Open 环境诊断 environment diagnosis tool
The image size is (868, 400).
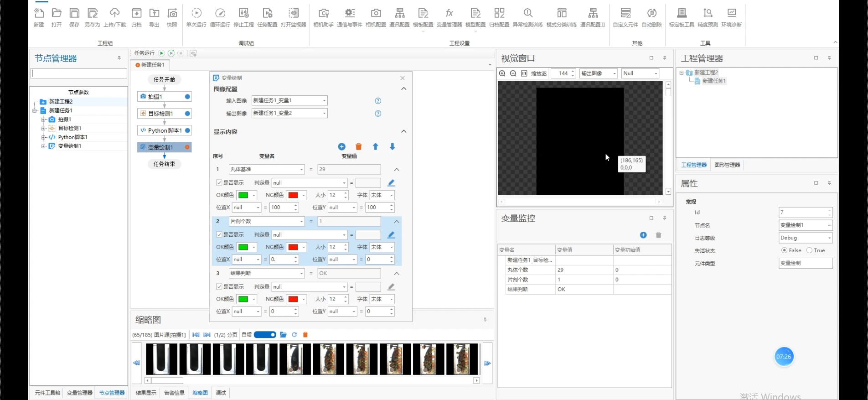tap(731, 17)
